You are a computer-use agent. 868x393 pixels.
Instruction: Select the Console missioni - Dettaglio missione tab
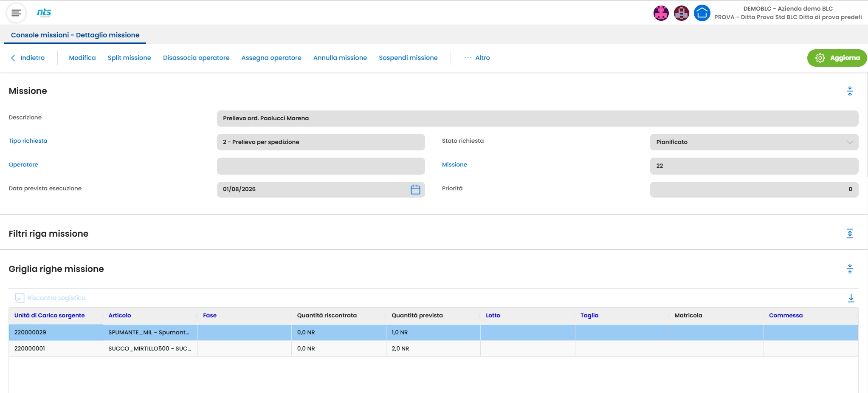click(75, 35)
